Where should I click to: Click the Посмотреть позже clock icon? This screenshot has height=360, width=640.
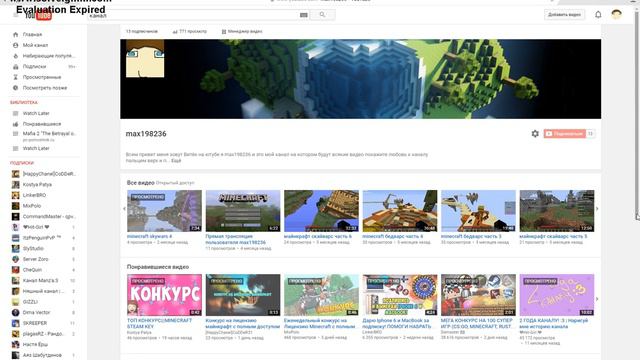[16, 88]
